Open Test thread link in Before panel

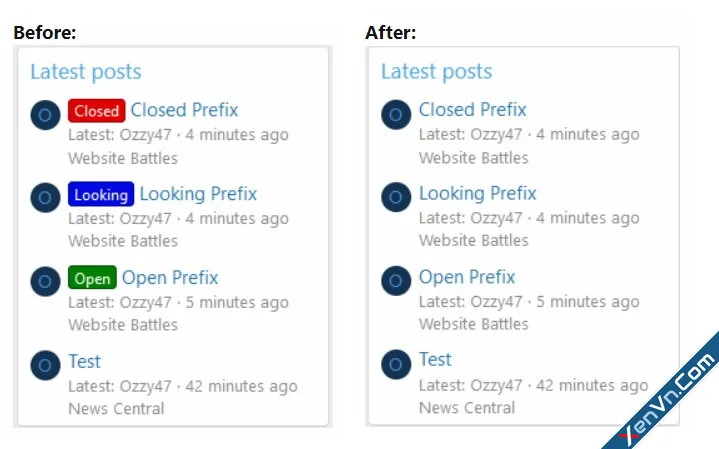[x=84, y=361]
